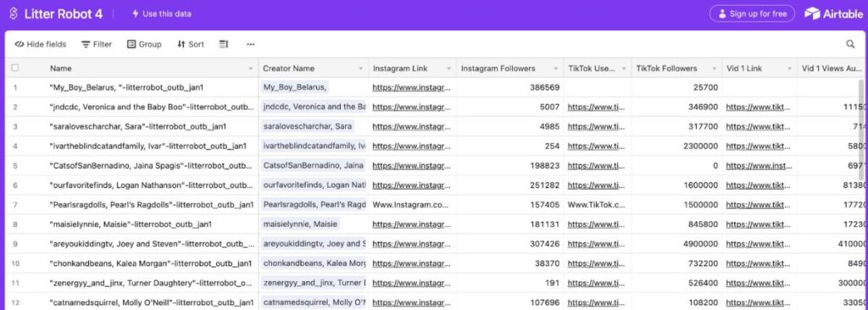Select row number 10
The width and height of the screenshot is (868, 310).
[x=15, y=263]
